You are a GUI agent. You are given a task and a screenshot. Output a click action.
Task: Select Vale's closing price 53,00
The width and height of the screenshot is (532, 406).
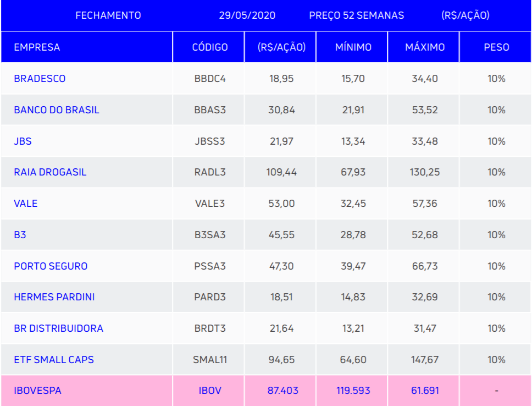coord(281,203)
